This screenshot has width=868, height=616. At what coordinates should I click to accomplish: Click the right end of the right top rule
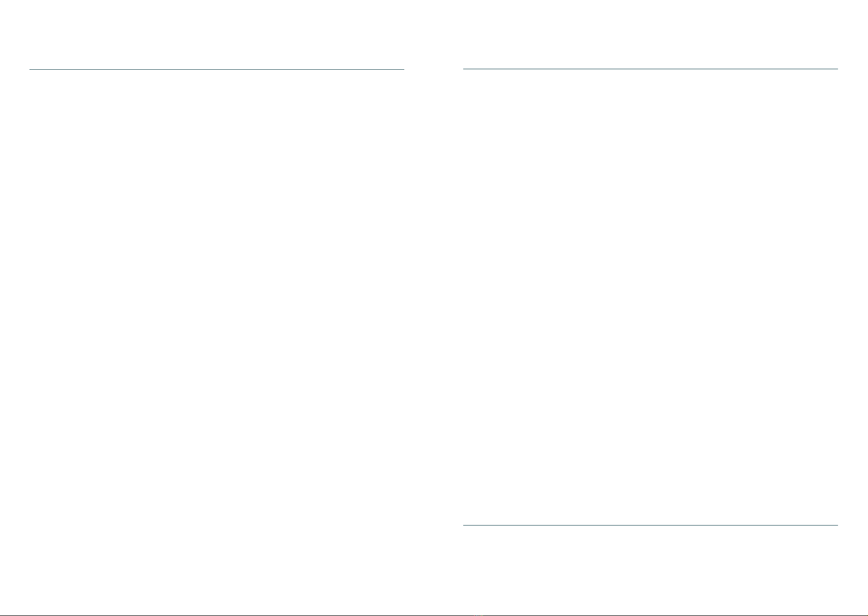tap(836, 69)
